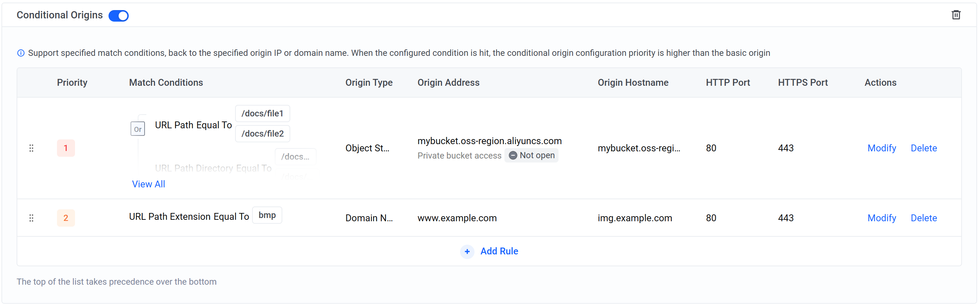
Task: Click the trash icon for Conditional Origins
Action: coord(955,15)
